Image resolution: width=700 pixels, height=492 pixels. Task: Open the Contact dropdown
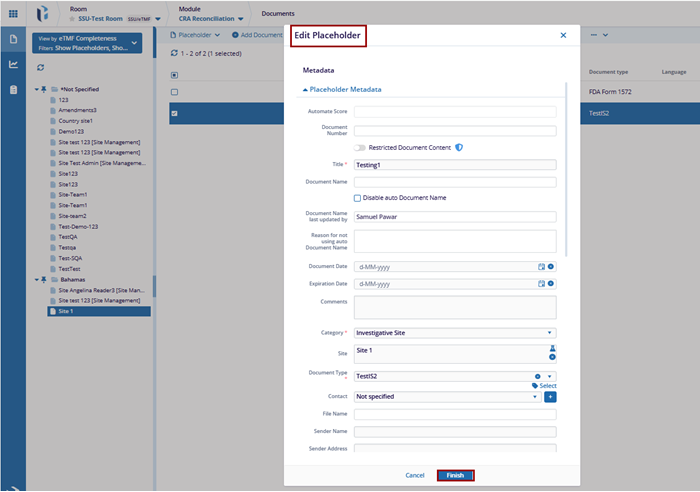pos(535,397)
